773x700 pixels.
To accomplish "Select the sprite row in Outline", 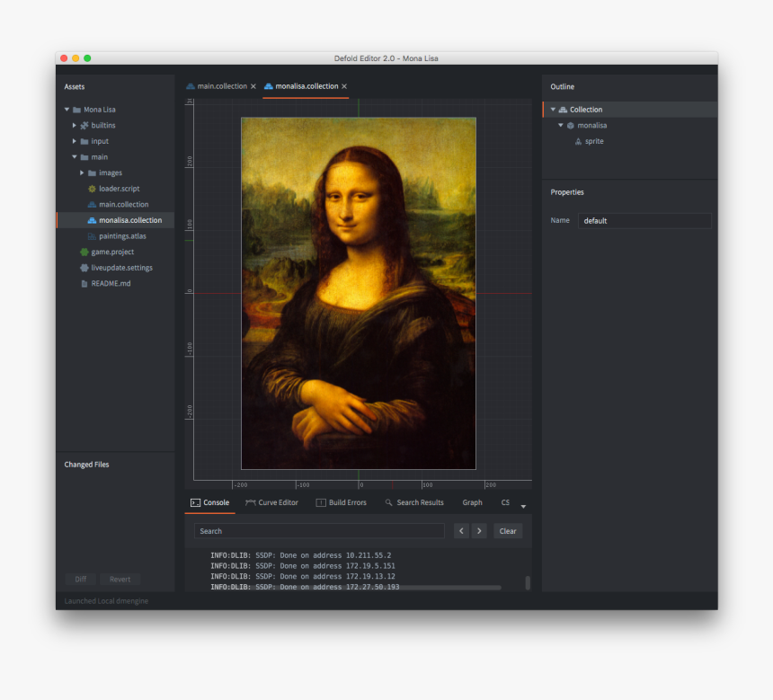I will coord(630,141).
